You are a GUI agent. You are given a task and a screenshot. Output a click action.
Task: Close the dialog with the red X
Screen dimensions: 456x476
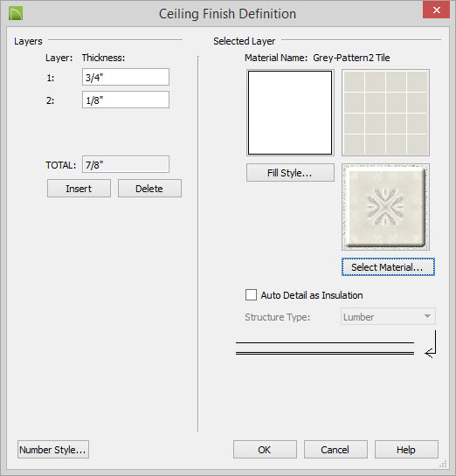coord(436,10)
